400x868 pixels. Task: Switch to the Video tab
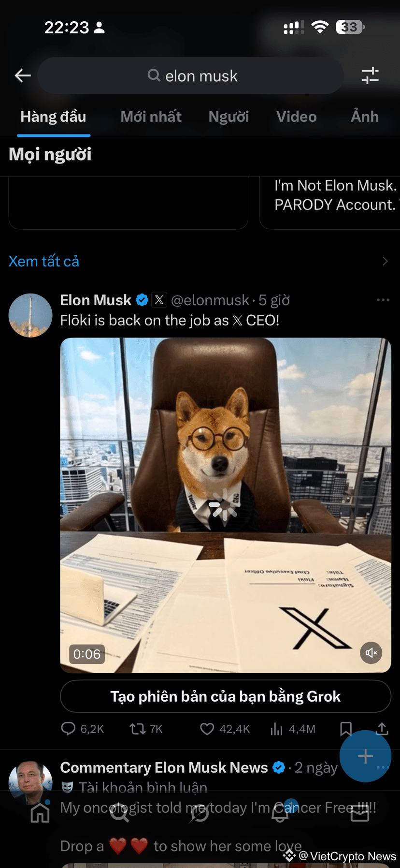tap(296, 117)
